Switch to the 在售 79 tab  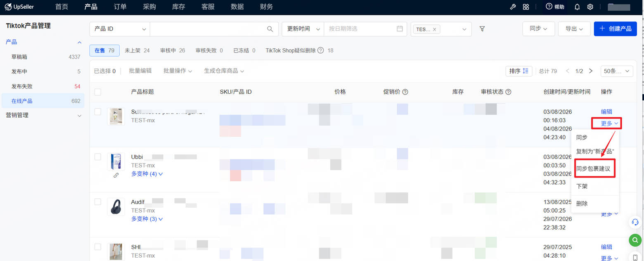(x=104, y=50)
